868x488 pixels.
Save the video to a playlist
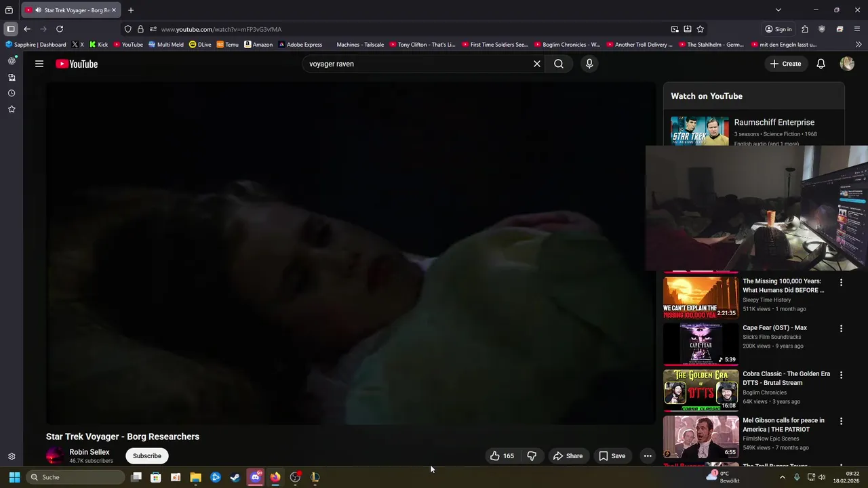click(612, 456)
